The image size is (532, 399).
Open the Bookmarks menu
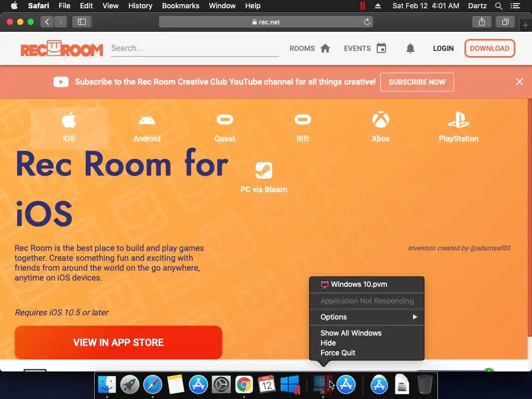coord(180,6)
